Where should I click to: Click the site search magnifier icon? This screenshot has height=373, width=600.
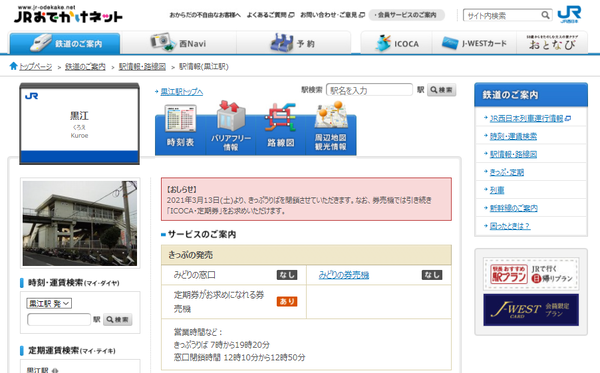tap(545, 15)
